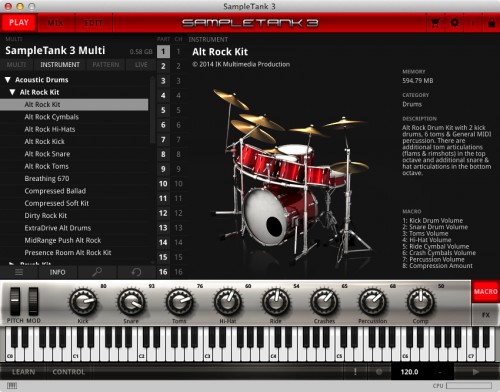Click the Crashes macro knob
Viewport: 500px width, 392px height.
pyautogui.click(x=324, y=302)
